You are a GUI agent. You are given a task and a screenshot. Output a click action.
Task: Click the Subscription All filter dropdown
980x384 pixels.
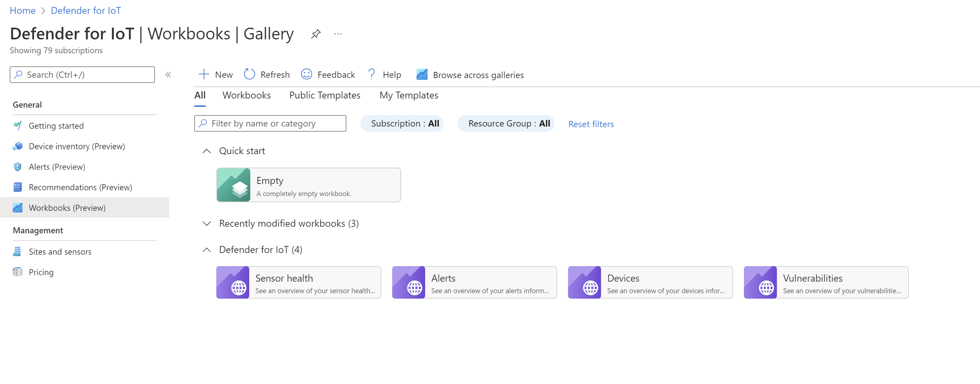coord(404,123)
